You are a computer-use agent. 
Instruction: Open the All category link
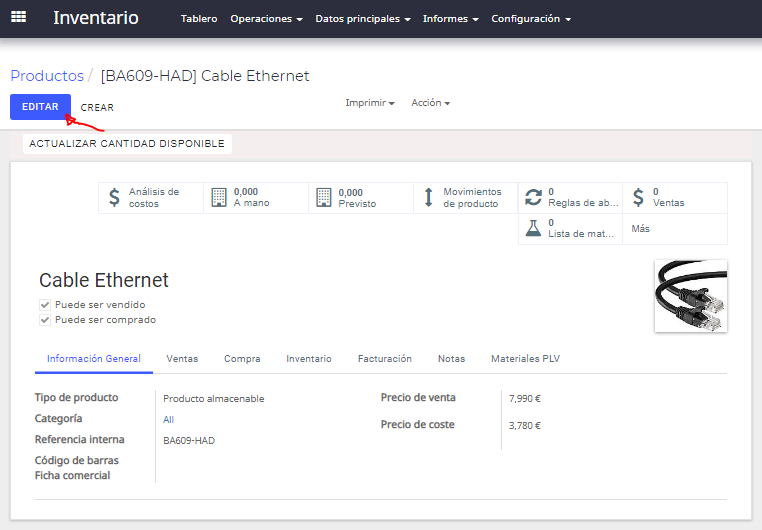pyautogui.click(x=168, y=419)
